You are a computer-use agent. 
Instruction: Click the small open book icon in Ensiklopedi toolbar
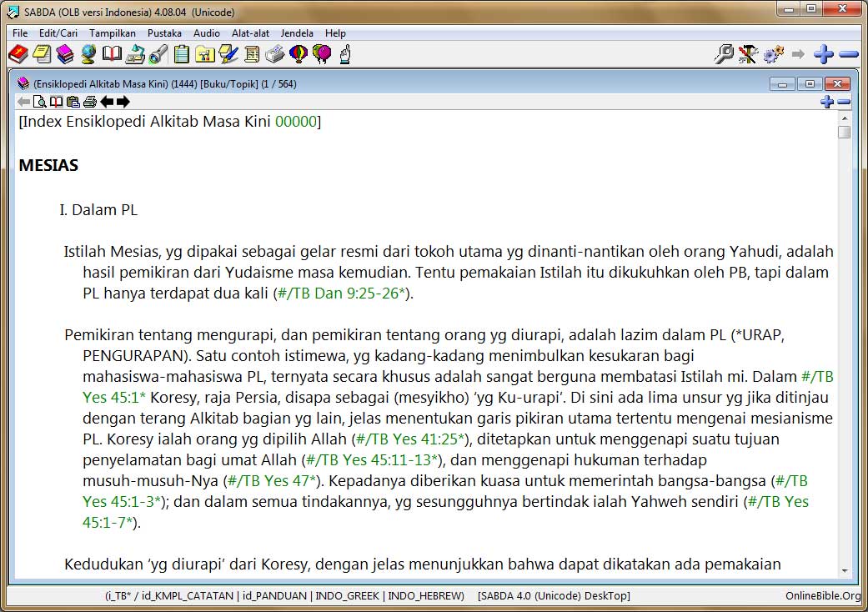[x=57, y=102]
